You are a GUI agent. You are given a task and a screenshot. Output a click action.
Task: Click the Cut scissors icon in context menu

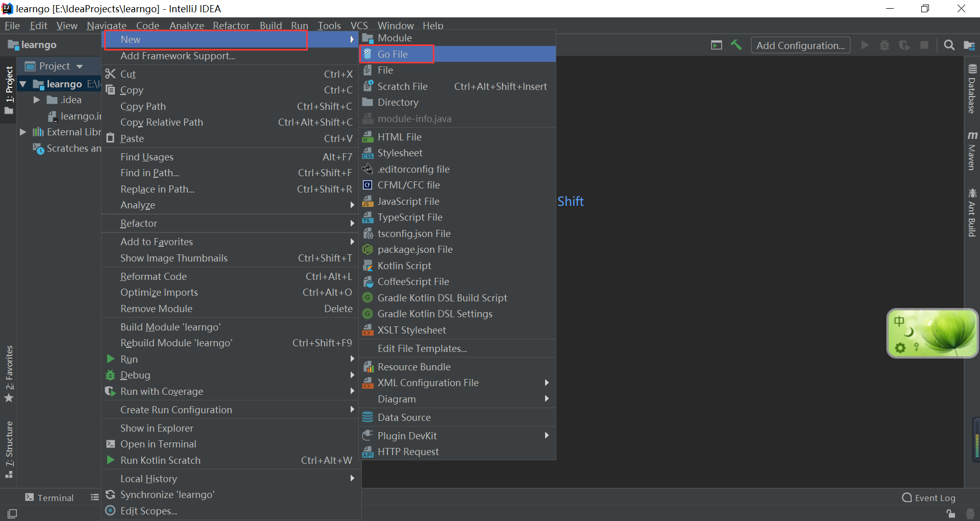pos(110,74)
